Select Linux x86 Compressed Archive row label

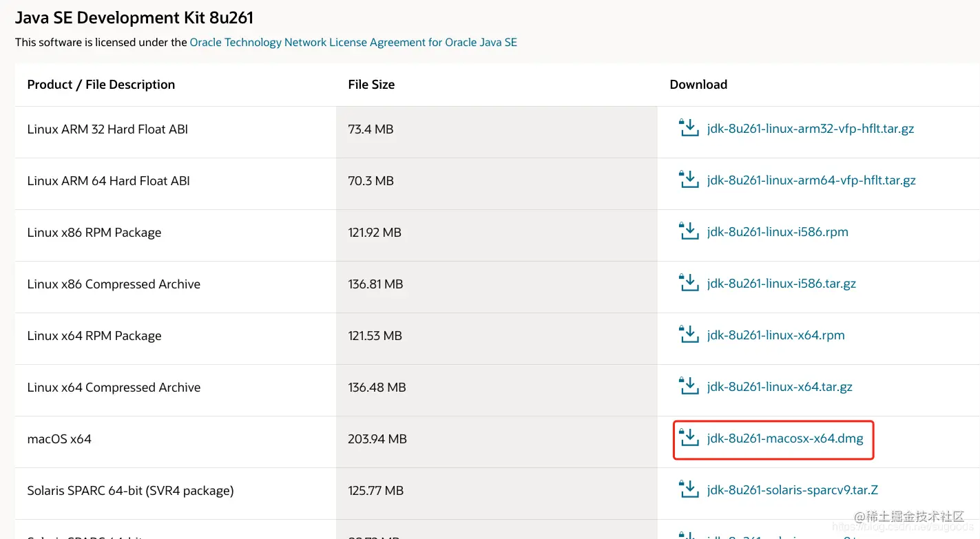point(114,284)
